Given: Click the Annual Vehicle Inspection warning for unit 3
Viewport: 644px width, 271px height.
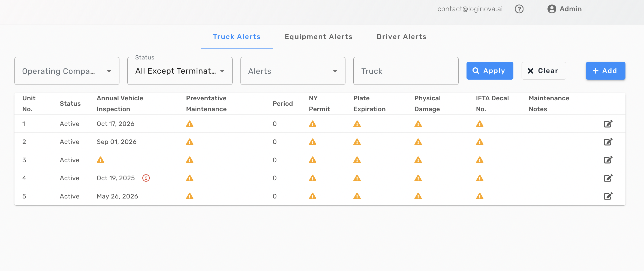Looking at the screenshot, I should pyautogui.click(x=101, y=160).
